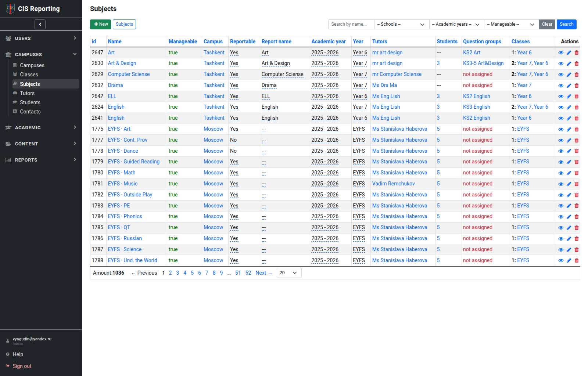Go to Next page link

click(x=263, y=273)
